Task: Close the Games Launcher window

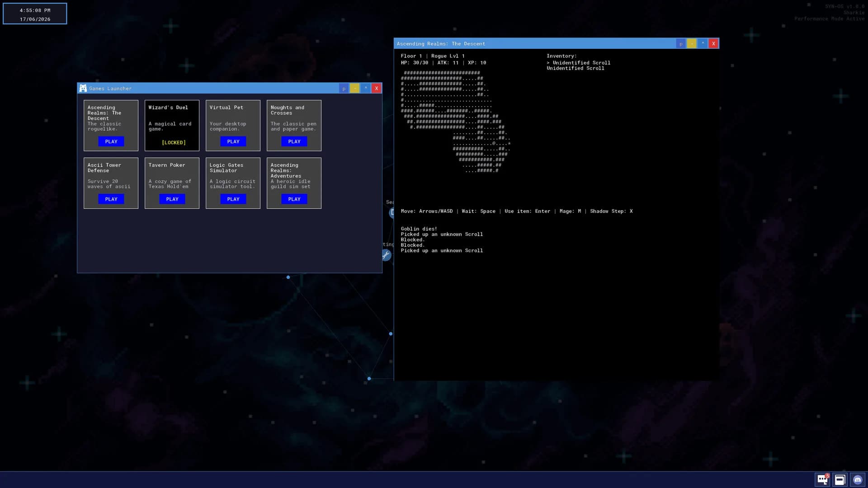Action: (377, 88)
